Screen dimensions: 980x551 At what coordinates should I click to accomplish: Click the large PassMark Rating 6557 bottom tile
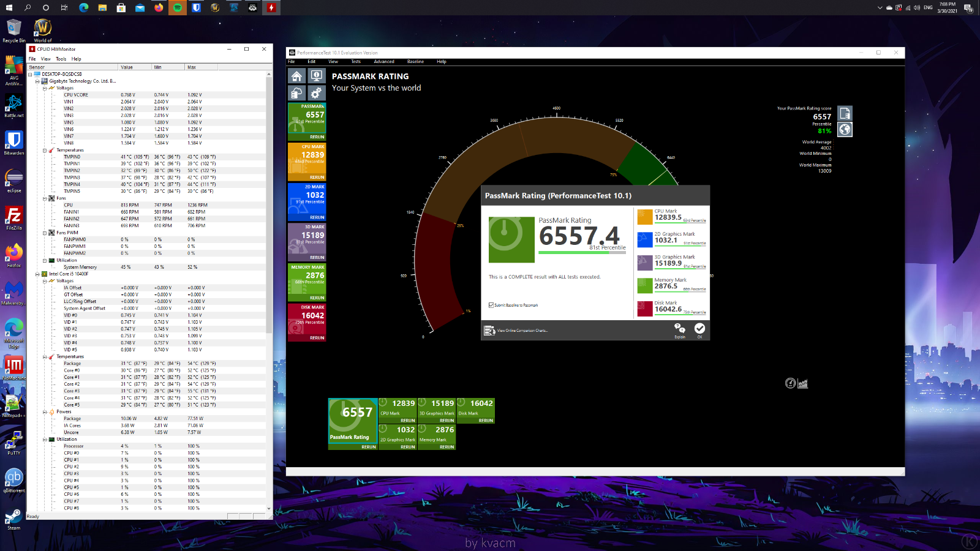(x=353, y=424)
